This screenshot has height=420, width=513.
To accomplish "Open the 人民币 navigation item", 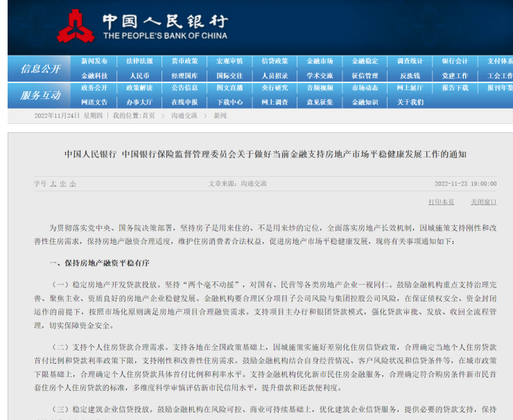I will 139,76.
